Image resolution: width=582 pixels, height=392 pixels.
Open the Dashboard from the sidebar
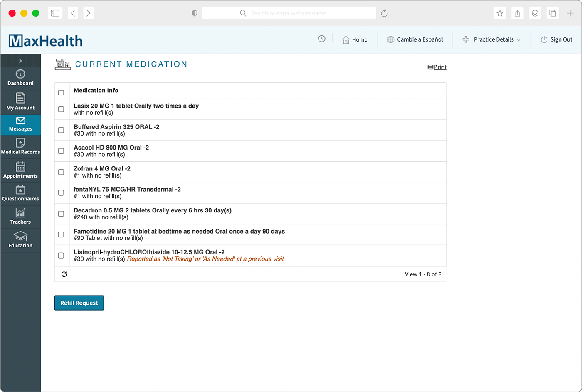click(x=20, y=78)
